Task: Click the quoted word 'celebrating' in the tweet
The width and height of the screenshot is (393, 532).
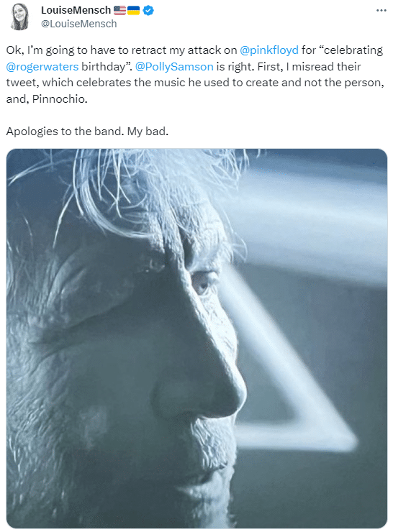Action: tap(353, 50)
